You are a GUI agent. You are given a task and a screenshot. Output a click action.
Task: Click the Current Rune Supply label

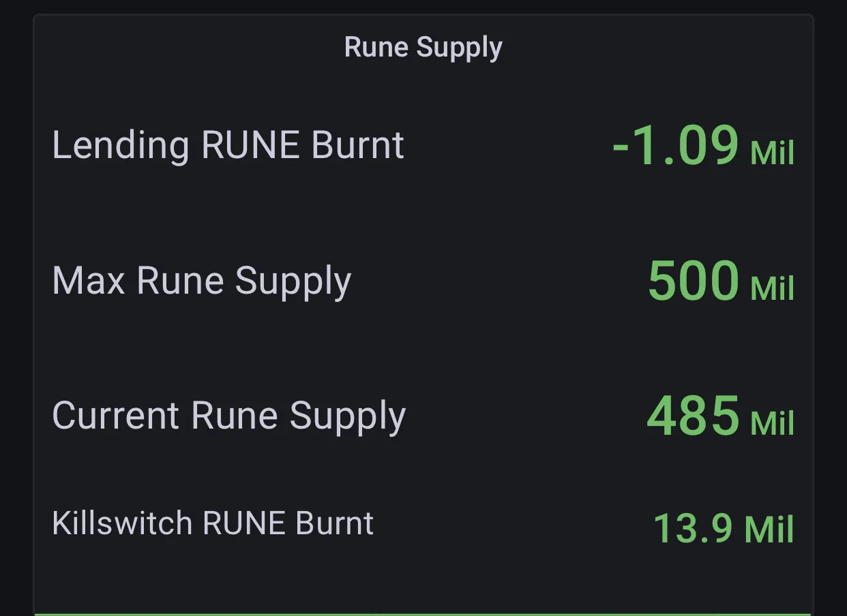point(228,416)
